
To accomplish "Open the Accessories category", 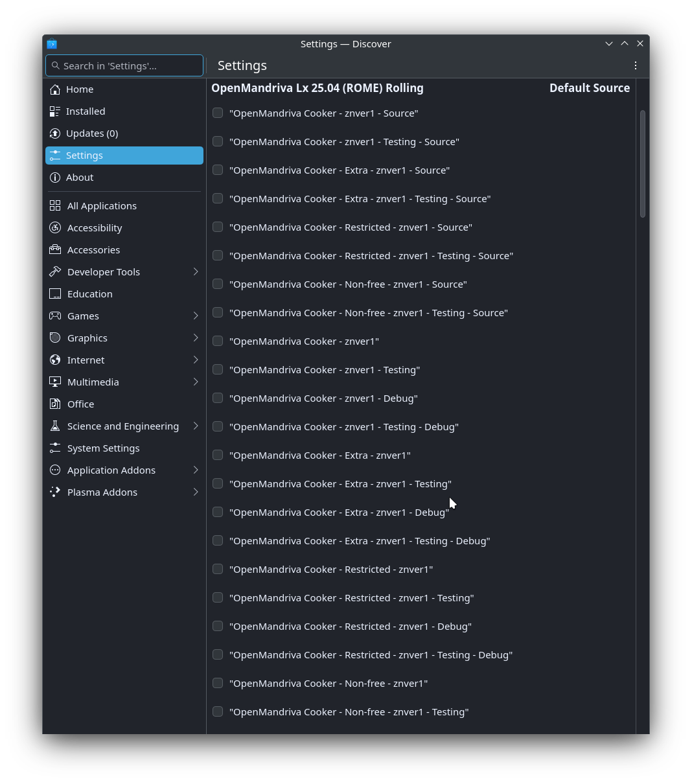I will 124,250.
